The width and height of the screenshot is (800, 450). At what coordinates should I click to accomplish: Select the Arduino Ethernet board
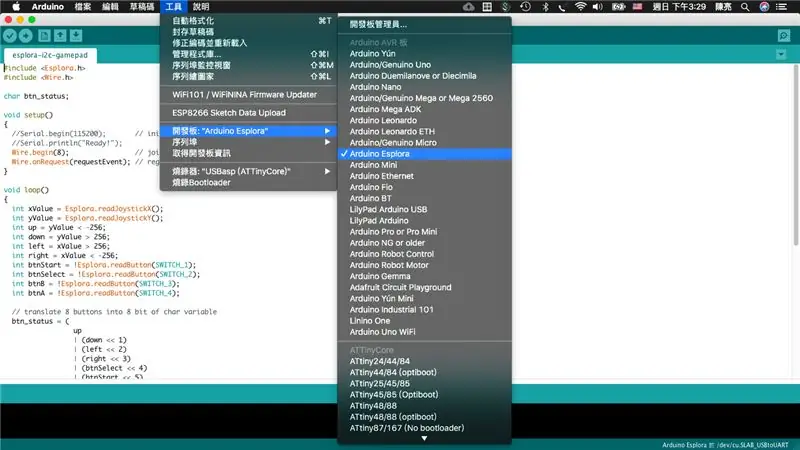tap(424, 176)
